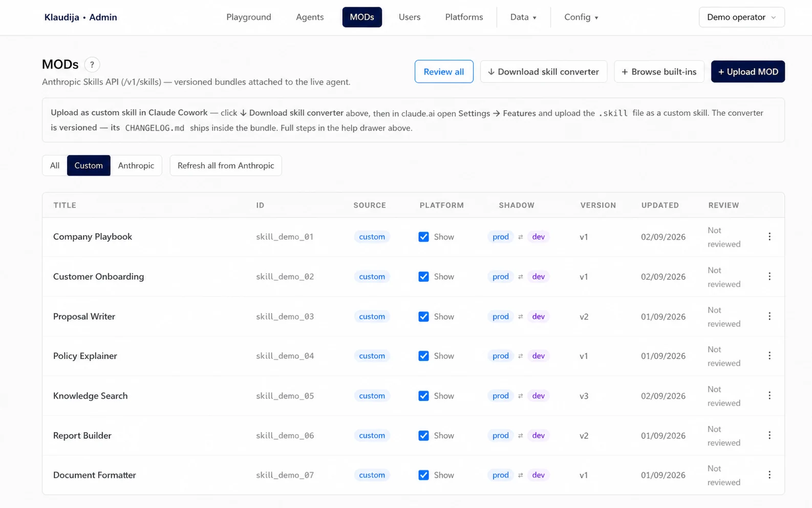The width and height of the screenshot is (812, 508).
Task: Uncheck Show for Report Builder
Action: [423, 435]
